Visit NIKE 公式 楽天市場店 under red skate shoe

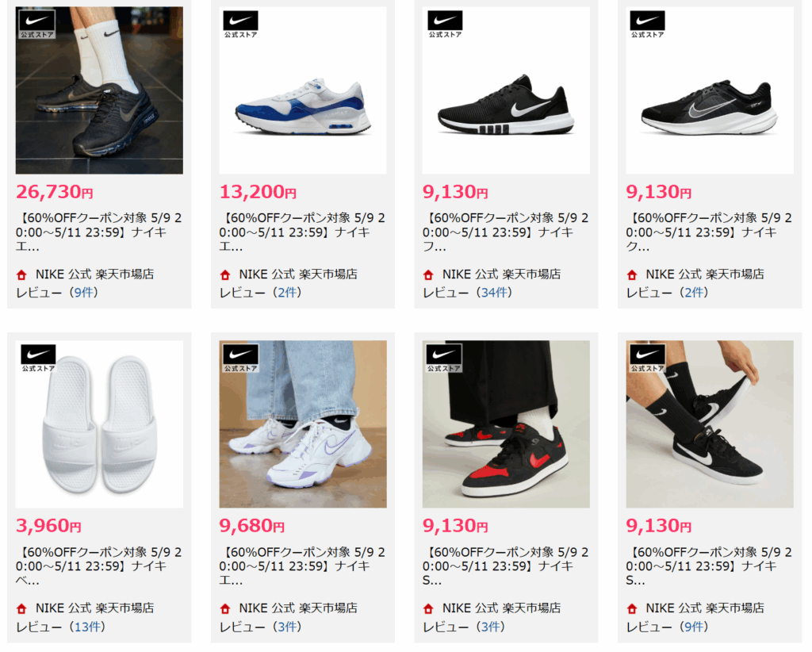point(501,608)
